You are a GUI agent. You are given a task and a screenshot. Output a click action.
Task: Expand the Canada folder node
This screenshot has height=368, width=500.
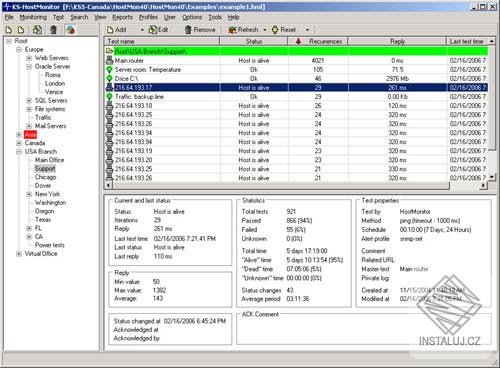[x=19, y=143]
